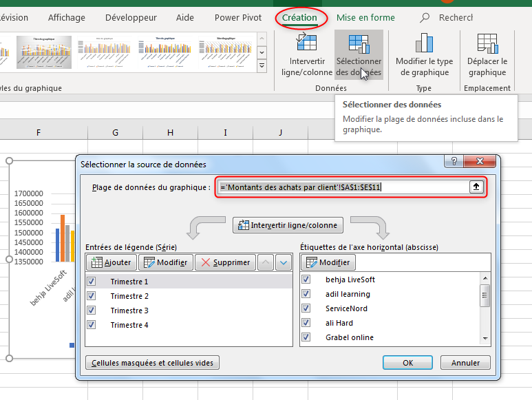Uncheck Trimestre 4 series checkbox
This screenshot has height=400, width=532.
[x=91, y=325]
